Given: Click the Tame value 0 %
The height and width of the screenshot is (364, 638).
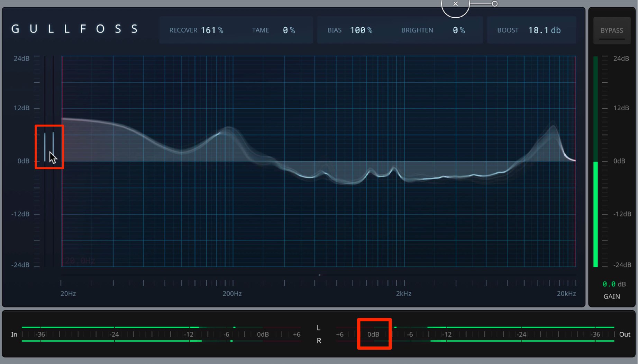Looking at the screenshot, I should click(289, 30).
